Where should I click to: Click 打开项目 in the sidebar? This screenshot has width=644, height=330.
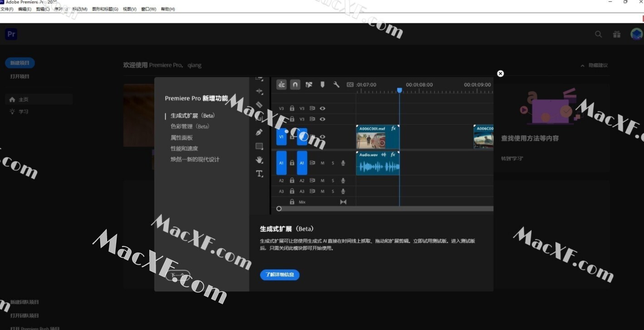pyautogui.click(x=20, y=76)
